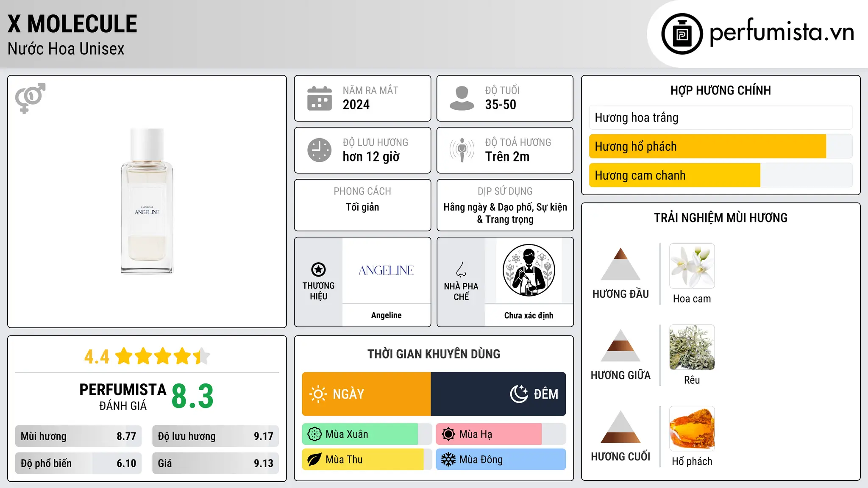This screenshot has height=488, width=868.
Task: Click the Hoa cam note label
Action: pyautogui.click(x=692, y=299)
